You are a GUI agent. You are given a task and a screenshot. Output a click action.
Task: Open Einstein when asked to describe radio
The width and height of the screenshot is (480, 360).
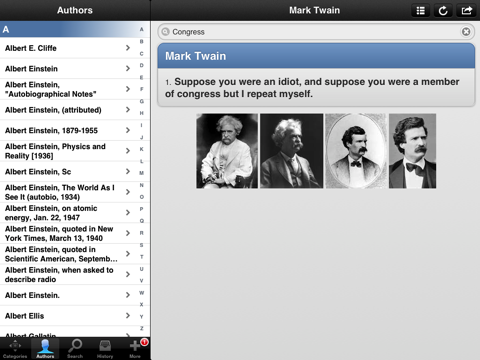point(68,275)
